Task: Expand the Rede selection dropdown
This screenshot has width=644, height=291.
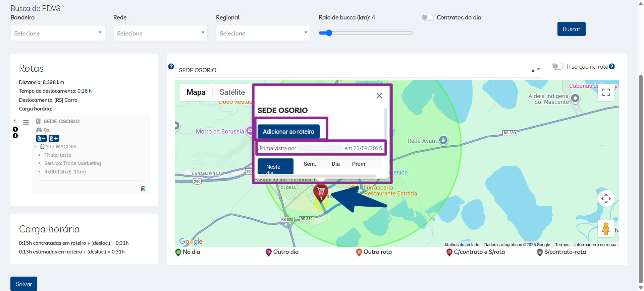Action: tap(160, 33)
